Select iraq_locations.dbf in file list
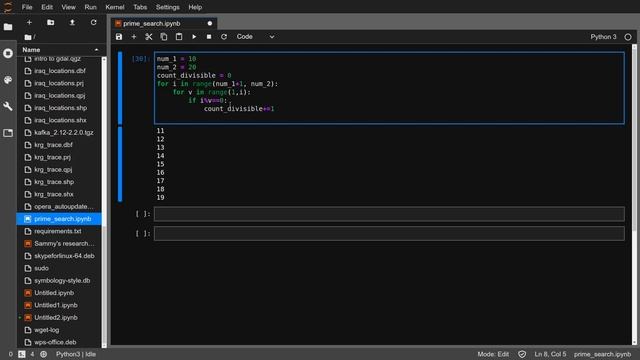 59,71
